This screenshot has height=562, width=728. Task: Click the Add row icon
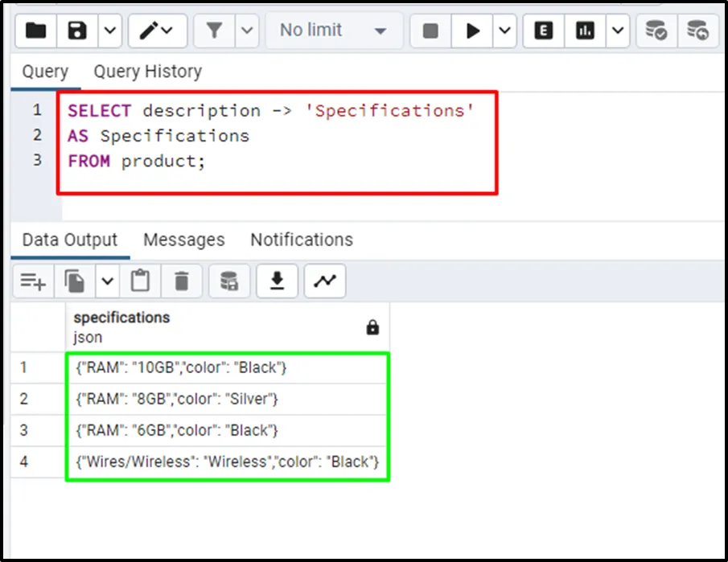(33, 281)
